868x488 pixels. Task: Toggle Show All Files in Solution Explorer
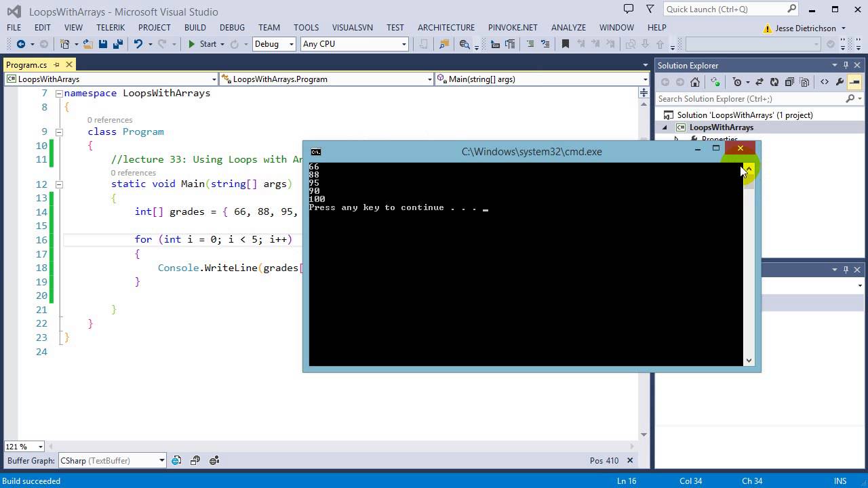805,82
